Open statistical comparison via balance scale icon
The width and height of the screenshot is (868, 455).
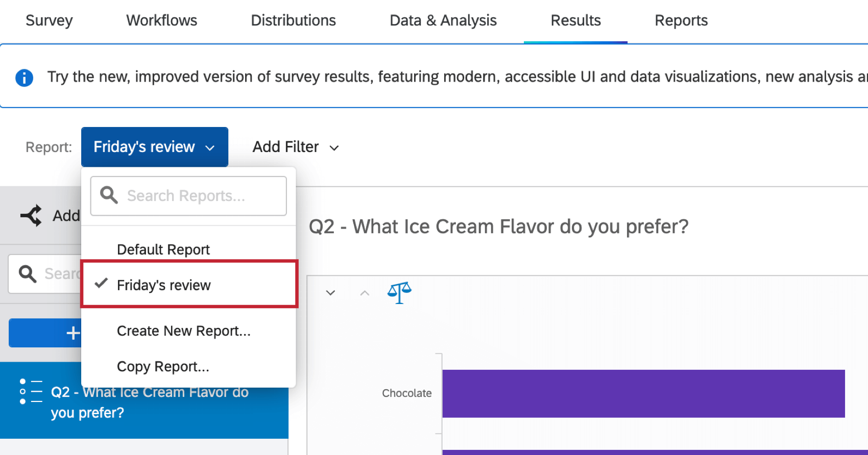point(399,292)
